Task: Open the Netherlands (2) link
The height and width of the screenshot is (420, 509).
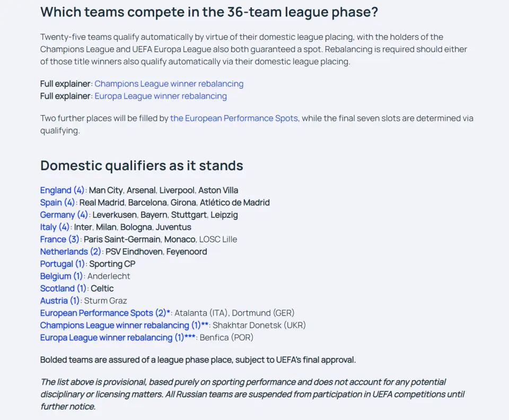Action: tap(71, 252)
